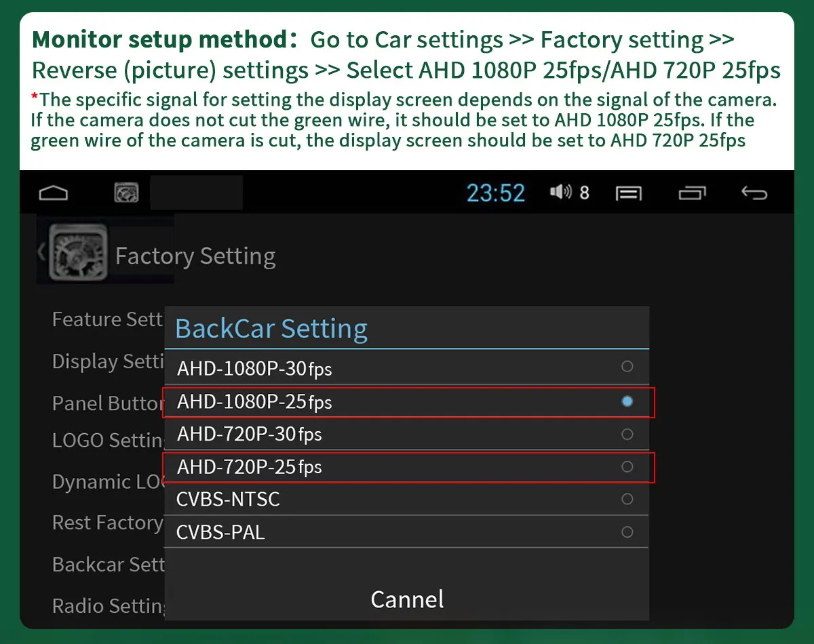Click the 23:52 clock in status bar
Viewport: 814px width, 644px height.
(x=496, y=193)
